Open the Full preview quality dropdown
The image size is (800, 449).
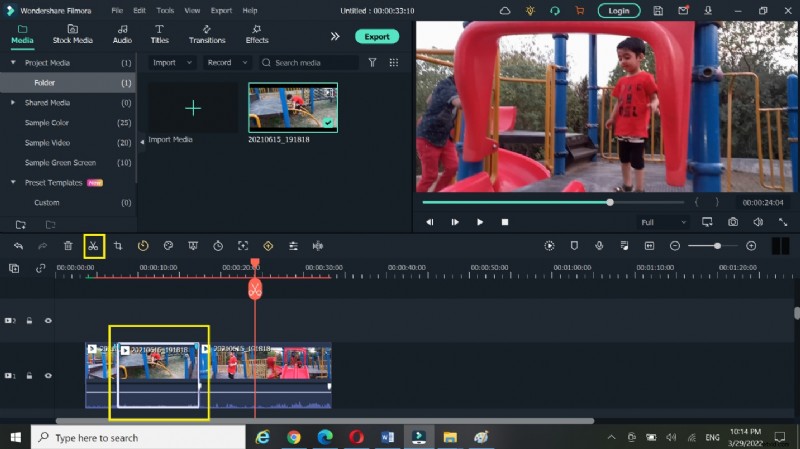click(x=663, y=222)
